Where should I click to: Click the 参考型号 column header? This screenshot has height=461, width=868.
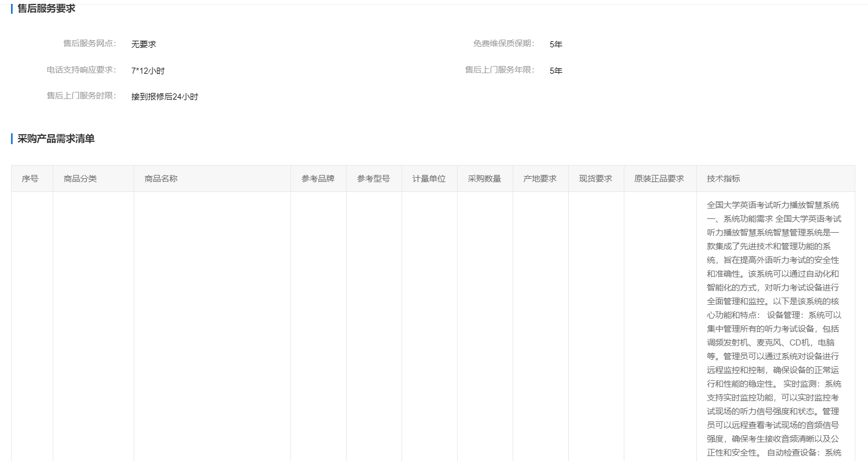click(x=373, y=178)
